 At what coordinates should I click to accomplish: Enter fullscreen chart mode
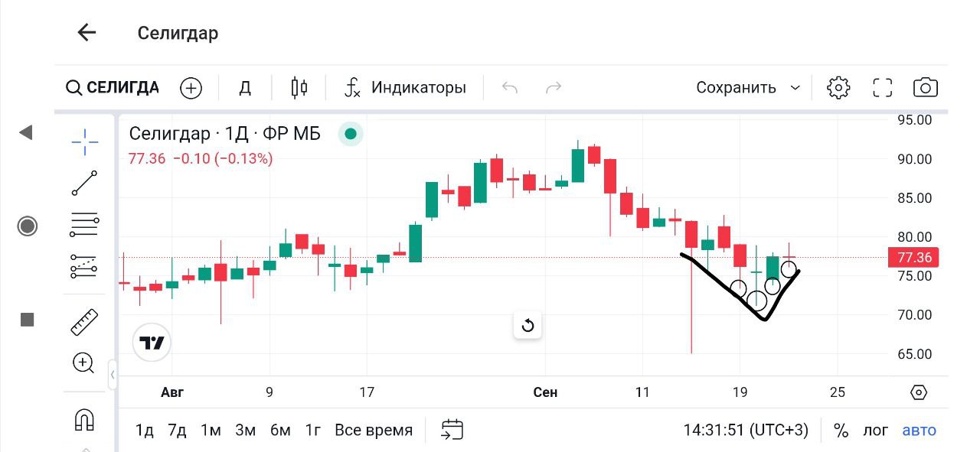point(883,88)
